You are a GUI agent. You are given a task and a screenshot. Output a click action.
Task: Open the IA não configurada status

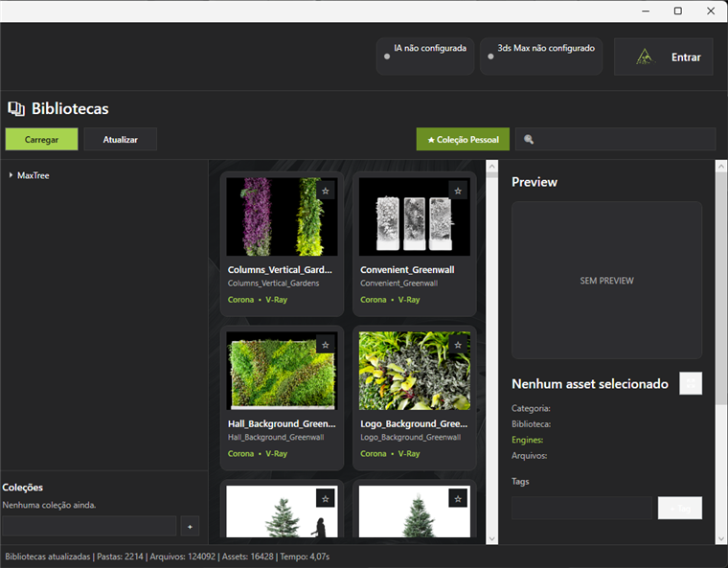pyautogui.click(x=425, y=57)
